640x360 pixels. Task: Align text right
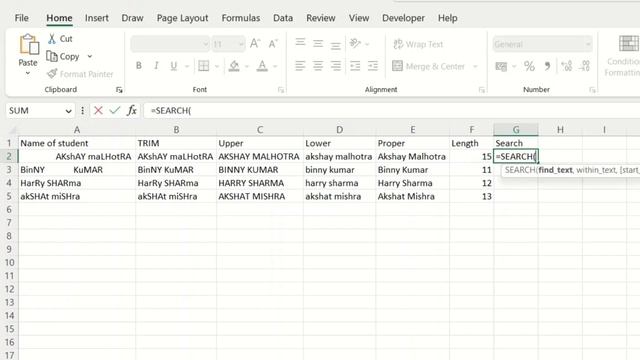pyautogui.click(x=336, y=66)
